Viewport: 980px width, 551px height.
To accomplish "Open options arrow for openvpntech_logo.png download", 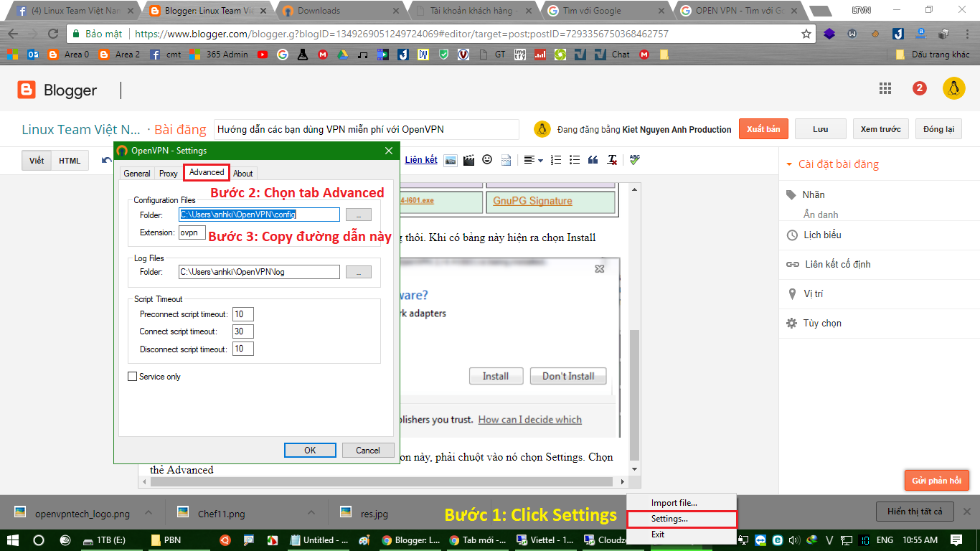I will click(149, 513).
